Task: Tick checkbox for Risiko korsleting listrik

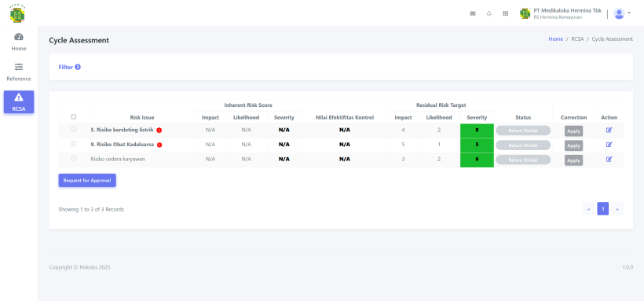Action: 74,129
